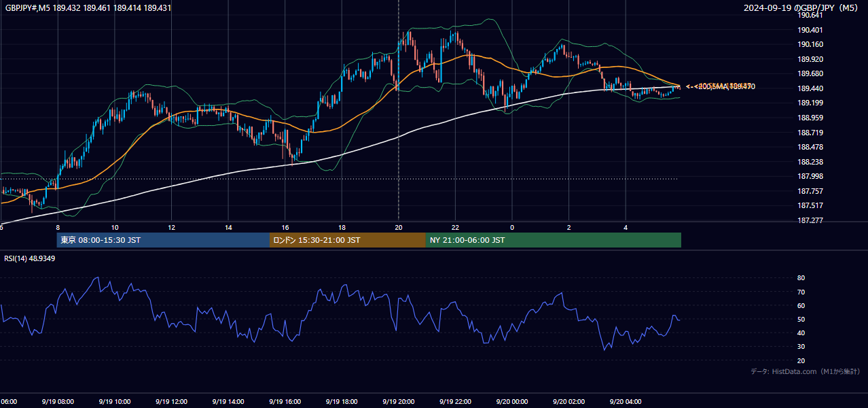Click hour label 14 below the price chart
Image resolution: width=868 pixels, height=408 pixels.
pyautogui.click(x=228, y=227)
